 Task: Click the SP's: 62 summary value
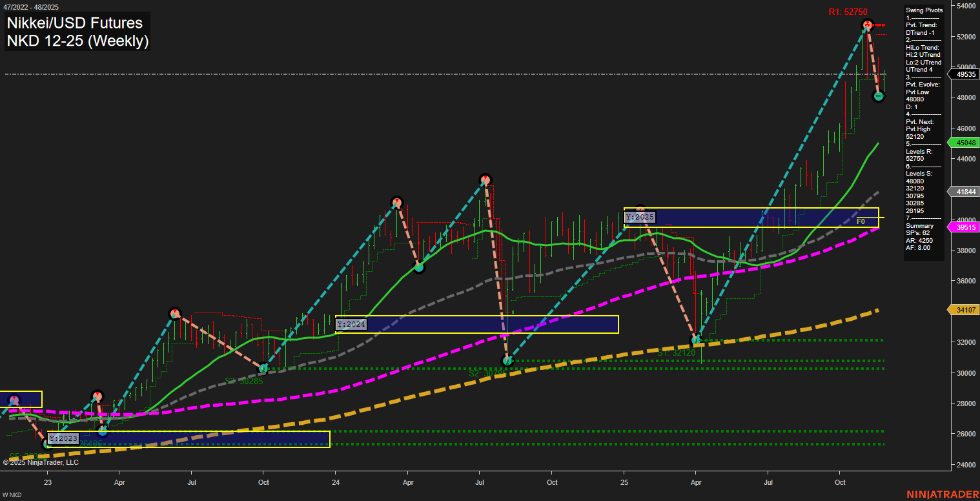coord(918,232)
